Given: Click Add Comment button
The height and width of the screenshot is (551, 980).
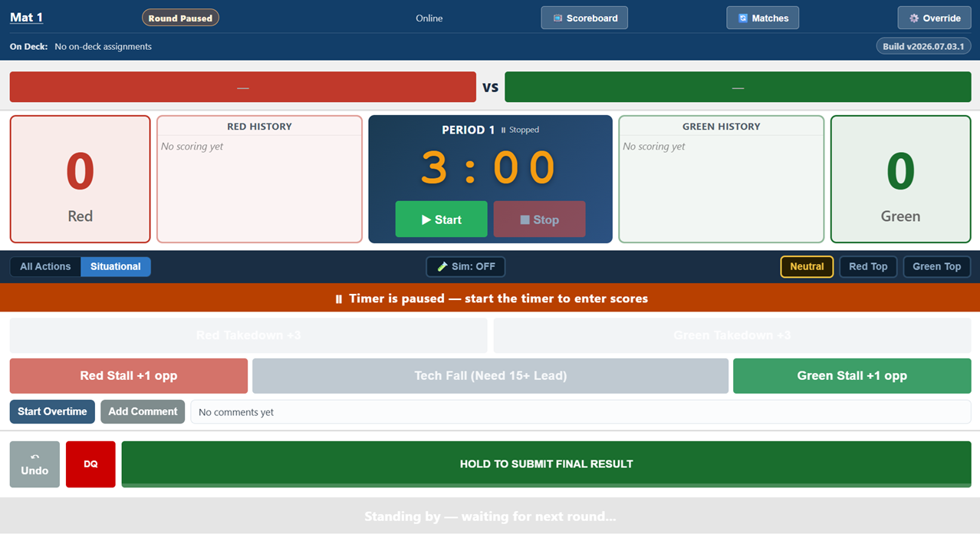Looking at the screenshot, I should click(x=143, y=411).
